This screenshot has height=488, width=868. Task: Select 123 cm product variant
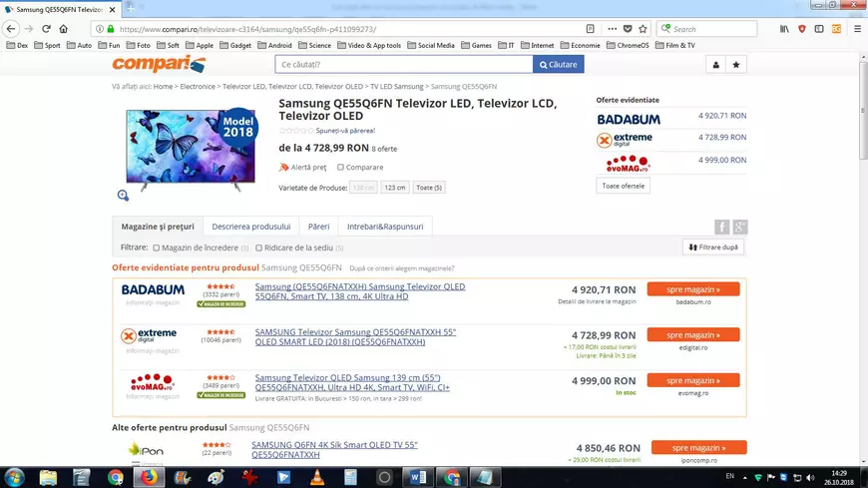click(395, 188)
